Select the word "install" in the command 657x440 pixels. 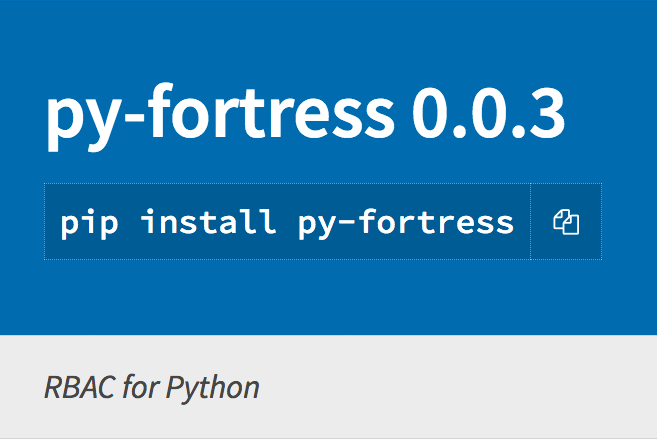[208, 222]
